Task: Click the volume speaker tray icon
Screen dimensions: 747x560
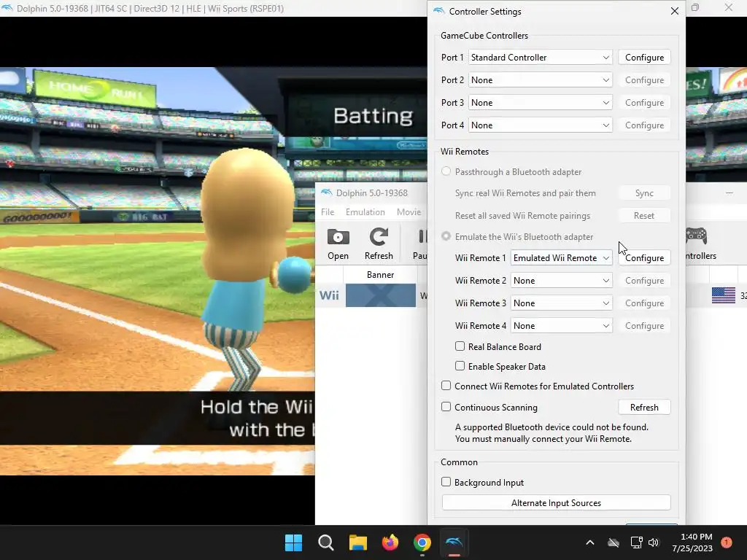Action: coord(654,542)
